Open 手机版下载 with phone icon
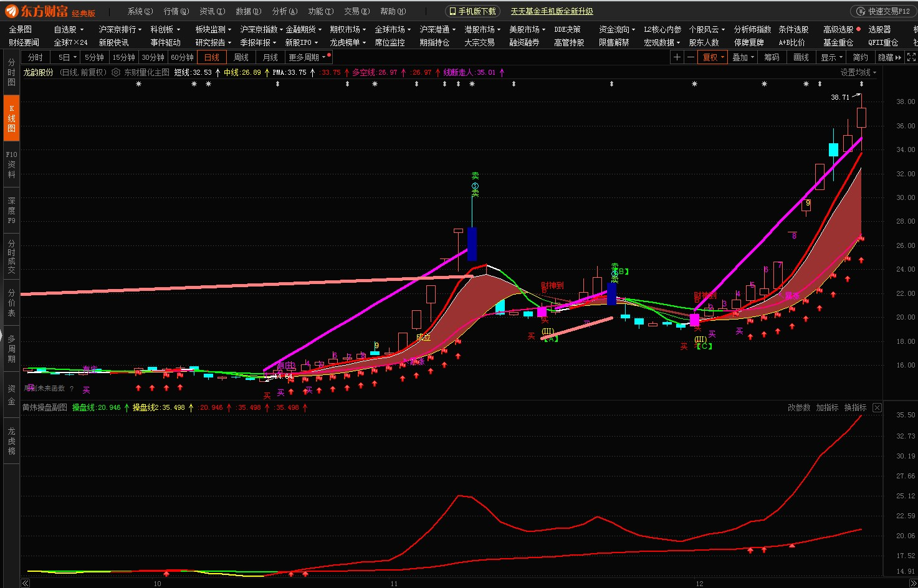Image resolution: width=918 pixels, height=588 pixels. [x=472, y=11]
